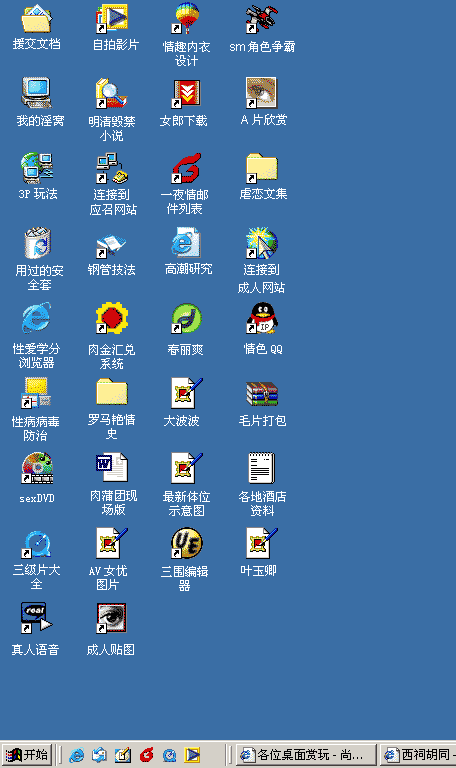Open the media player quick launch icon
Image resolution: width=456 pixels, height=768 pixels.
pos(192,755)
